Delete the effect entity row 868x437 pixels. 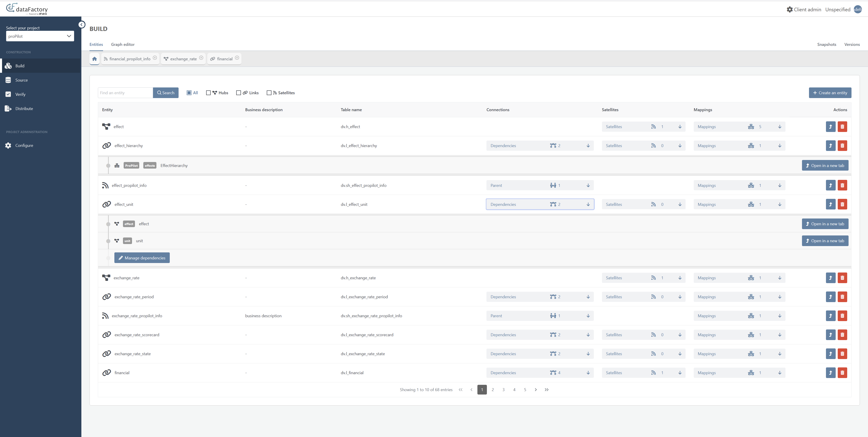pyautogui.click(x=842, y=127)
